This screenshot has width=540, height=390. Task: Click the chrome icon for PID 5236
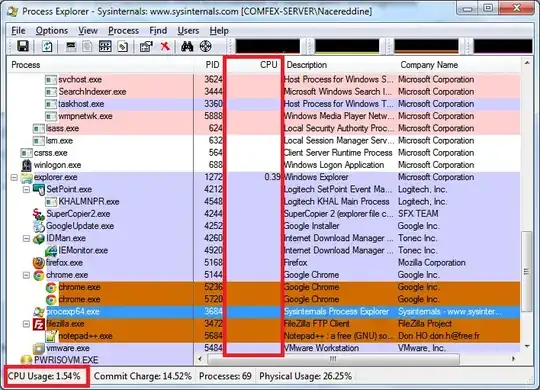51,287
